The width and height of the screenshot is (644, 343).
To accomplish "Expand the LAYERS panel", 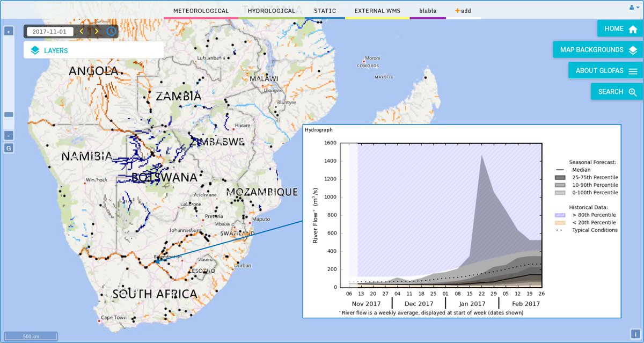I will point(93,50).
